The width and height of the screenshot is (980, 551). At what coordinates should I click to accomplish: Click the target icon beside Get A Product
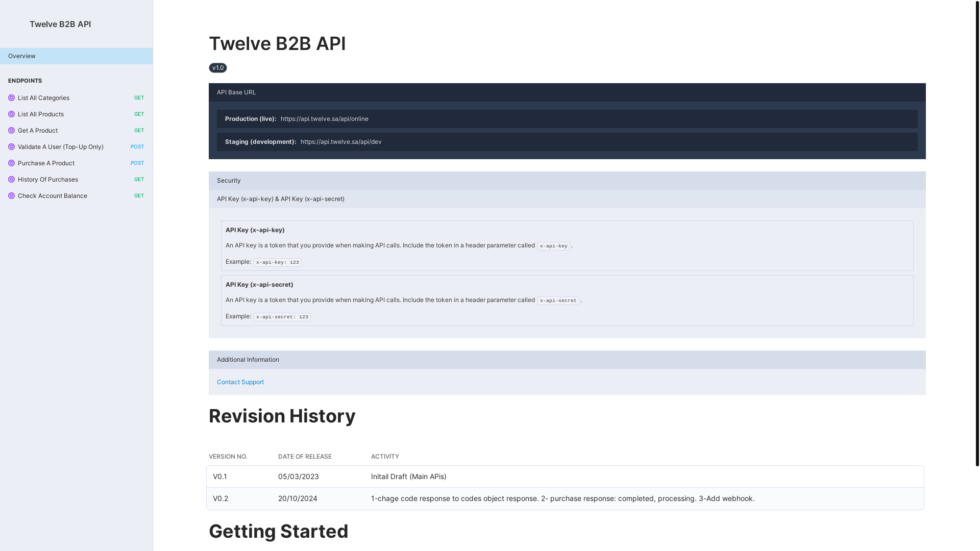pos(11,131)
